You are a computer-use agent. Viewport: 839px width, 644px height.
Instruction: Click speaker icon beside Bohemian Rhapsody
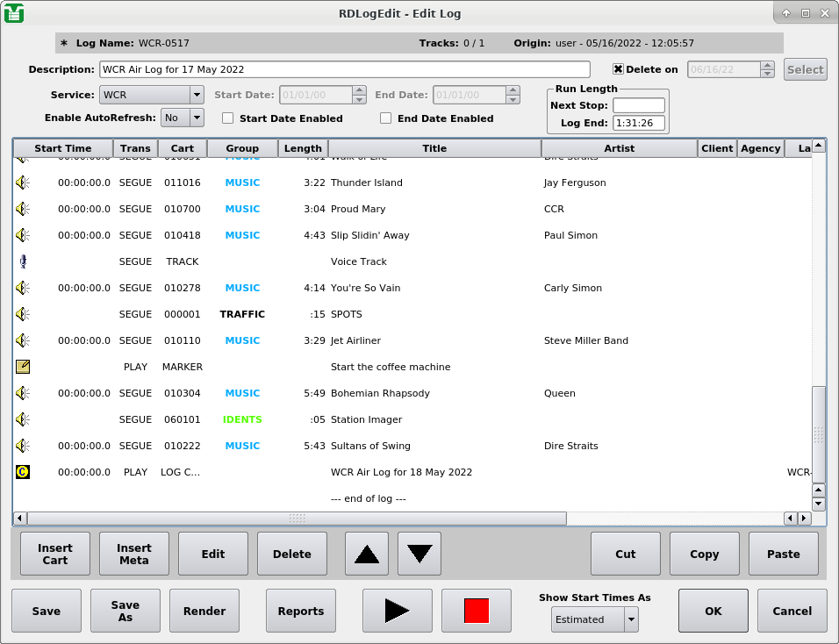click(23, 393)
